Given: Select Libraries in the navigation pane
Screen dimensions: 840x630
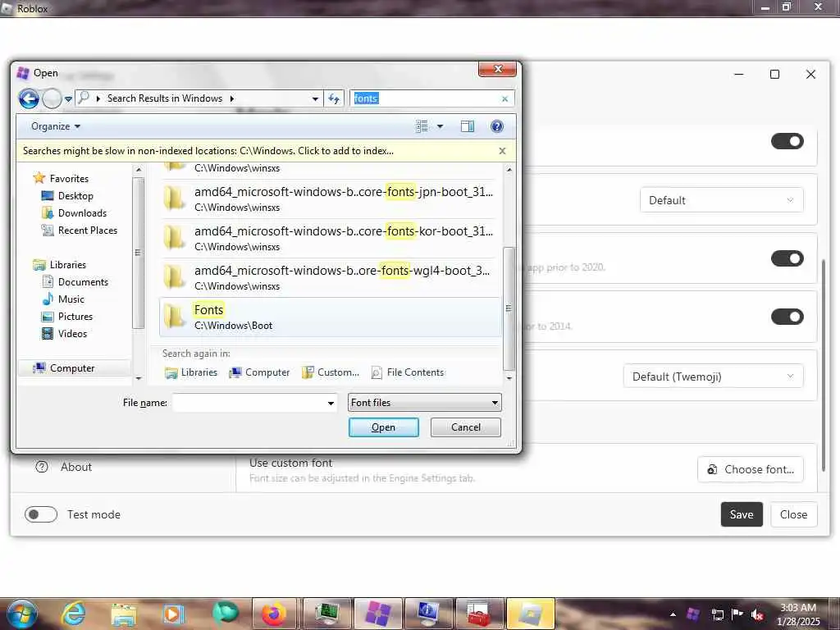Looking at the screenshot, I should pyautogui.click(x=67, y=265).
